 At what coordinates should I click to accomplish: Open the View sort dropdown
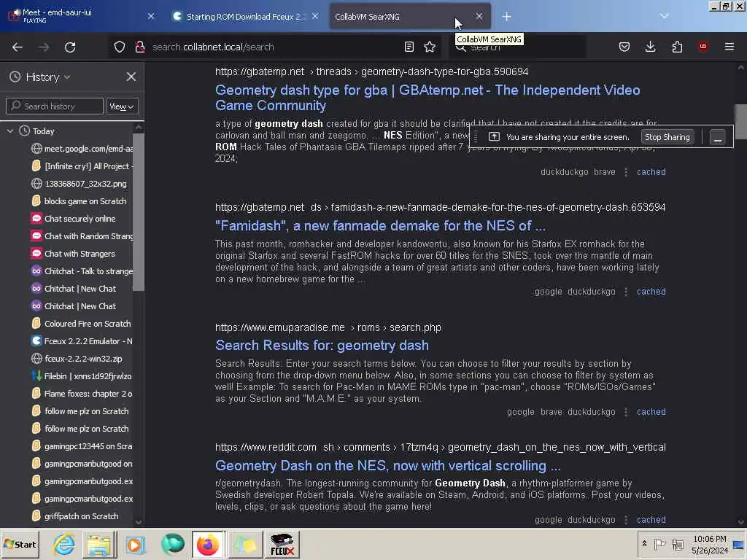(x=122, y=106)
